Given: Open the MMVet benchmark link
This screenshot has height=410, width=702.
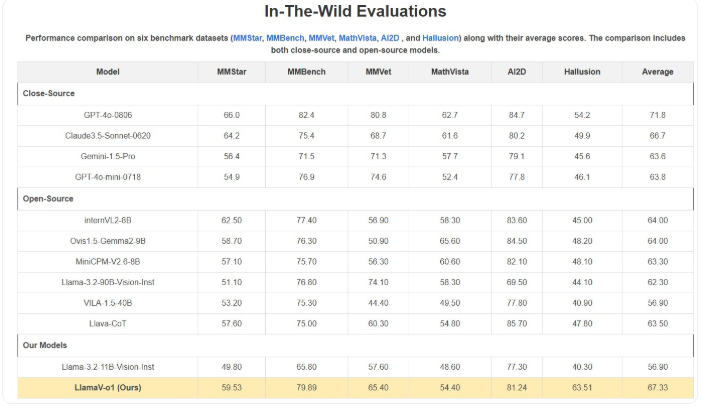Looking at the screenshot, I should click(321, 38).
